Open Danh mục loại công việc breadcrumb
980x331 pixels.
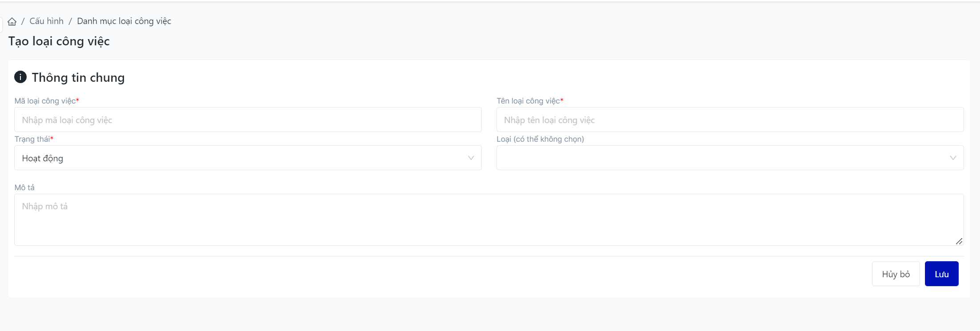(x=124, y=21)
